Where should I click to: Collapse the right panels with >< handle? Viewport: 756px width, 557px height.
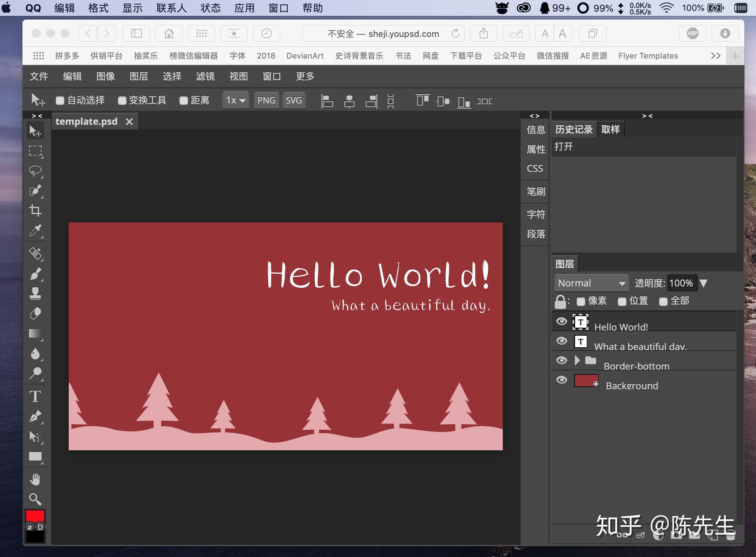point(647,116)
